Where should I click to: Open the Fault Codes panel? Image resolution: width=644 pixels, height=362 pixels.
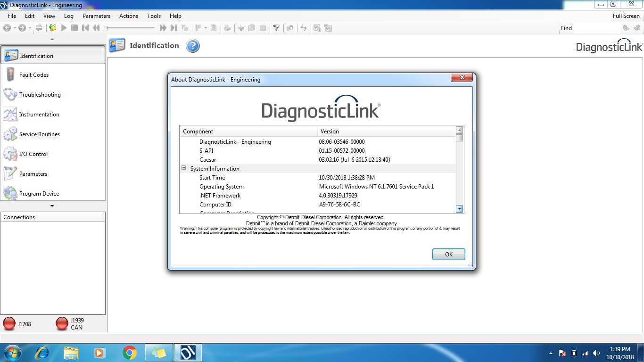[x=52, y=74]
